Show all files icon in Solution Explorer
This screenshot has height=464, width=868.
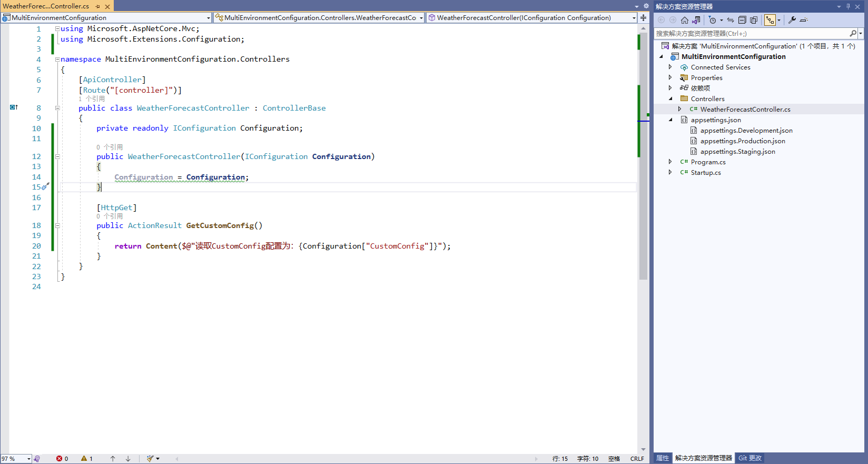tap(754, 20)
